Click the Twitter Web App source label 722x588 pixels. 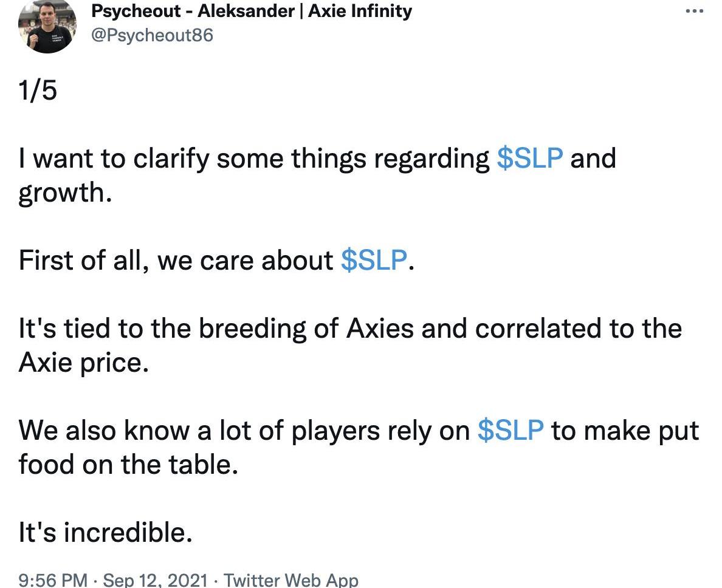click(x=291, y=579)
